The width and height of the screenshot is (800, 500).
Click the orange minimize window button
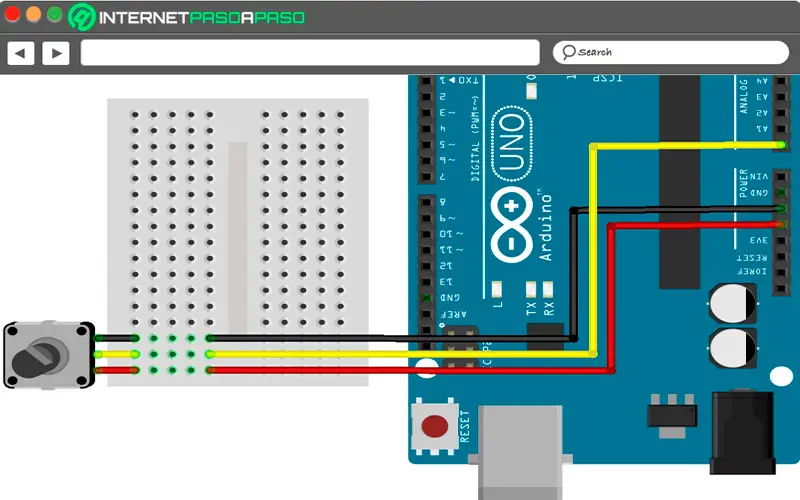tap(33, 14)
